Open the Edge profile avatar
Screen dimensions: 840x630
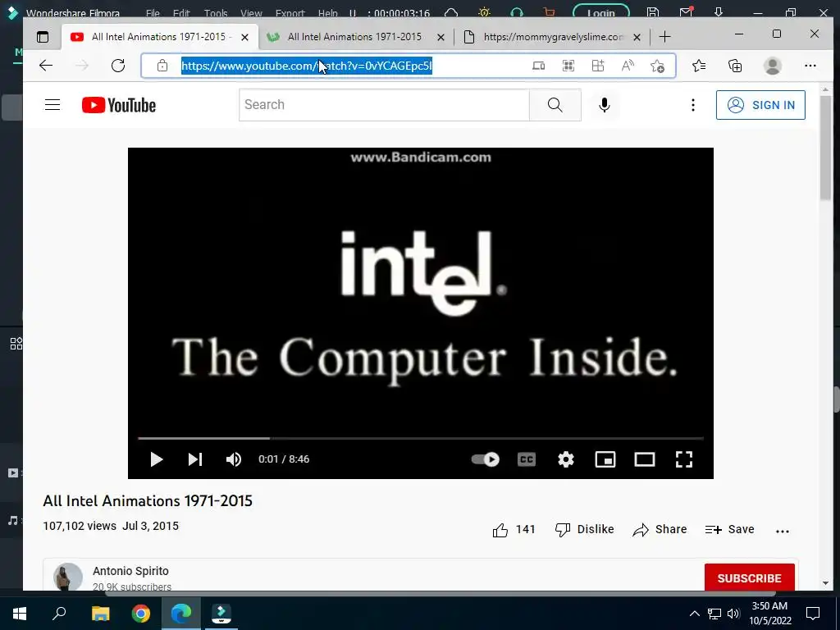point(773,66)
